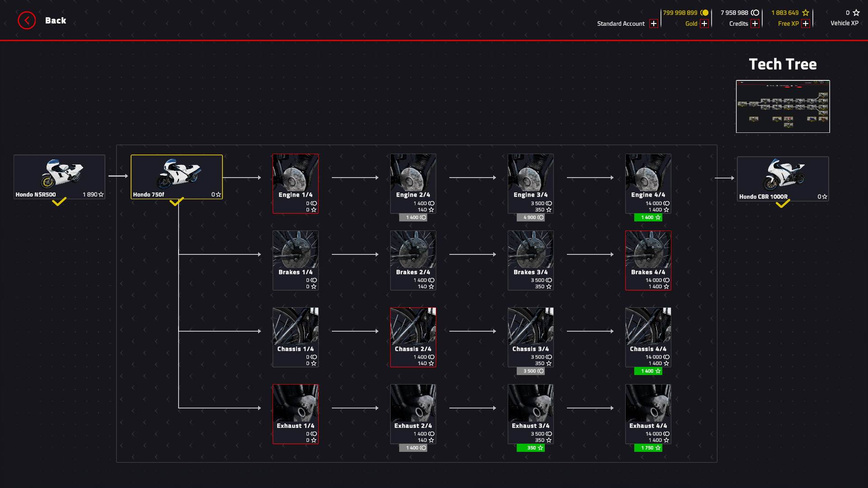Select the Brakes 2/4 upgrade node
The width and height of the screenshot is (868, 488).
(x=413, y=260)
